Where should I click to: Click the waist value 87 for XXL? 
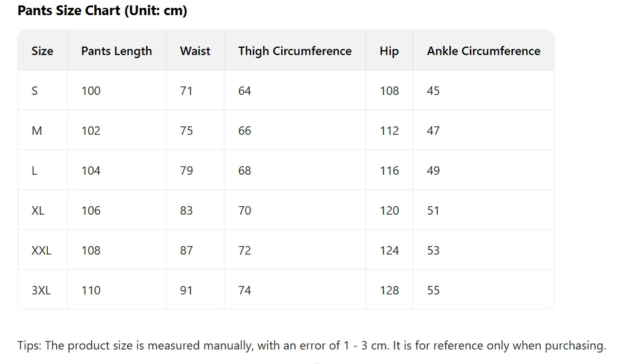[x=186, y=250]
